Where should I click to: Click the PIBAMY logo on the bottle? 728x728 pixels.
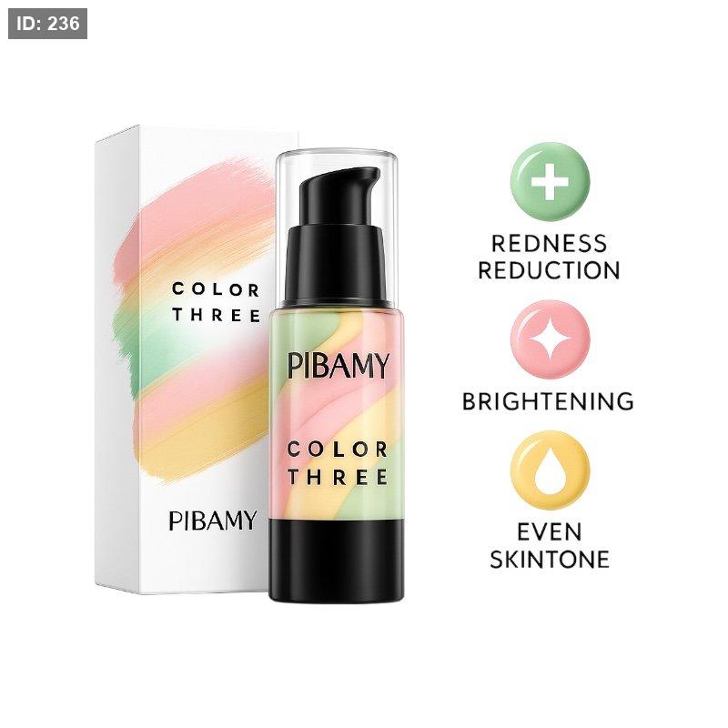(338, 366)
